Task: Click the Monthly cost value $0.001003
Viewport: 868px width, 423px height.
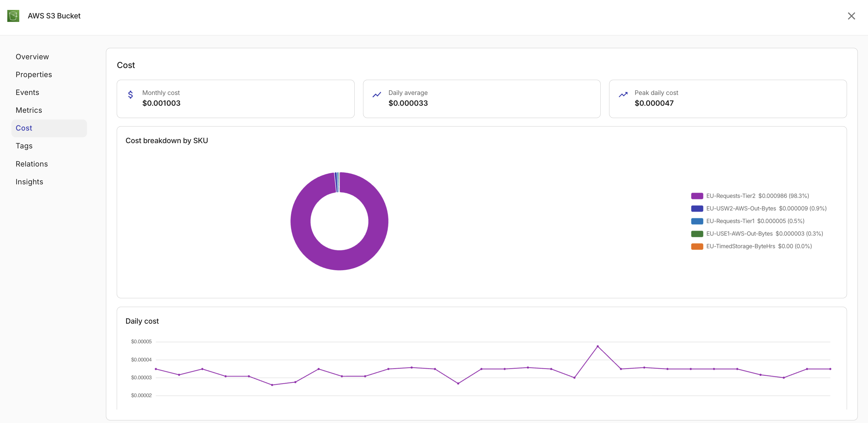Action: click(161, 103)
